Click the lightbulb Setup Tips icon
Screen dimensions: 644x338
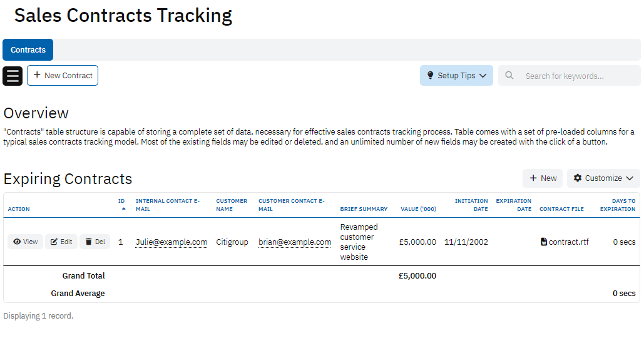[x=430, y=76]
